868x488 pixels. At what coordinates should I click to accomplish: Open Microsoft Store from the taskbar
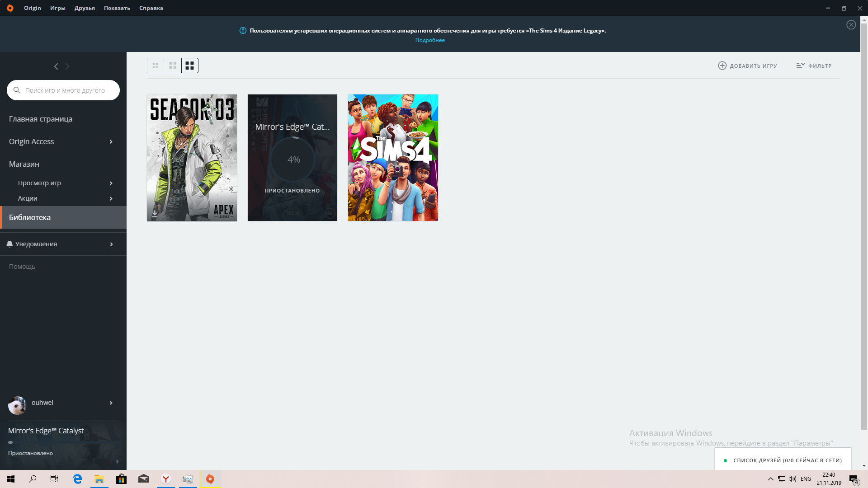pyautogui.click(x=121, y=479)
